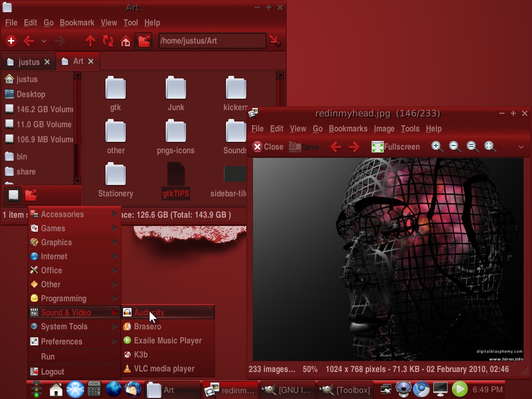Open the File menu in the Art window
Image resolution: width=532 pixels, height=399 pixels.
[11, 23]
